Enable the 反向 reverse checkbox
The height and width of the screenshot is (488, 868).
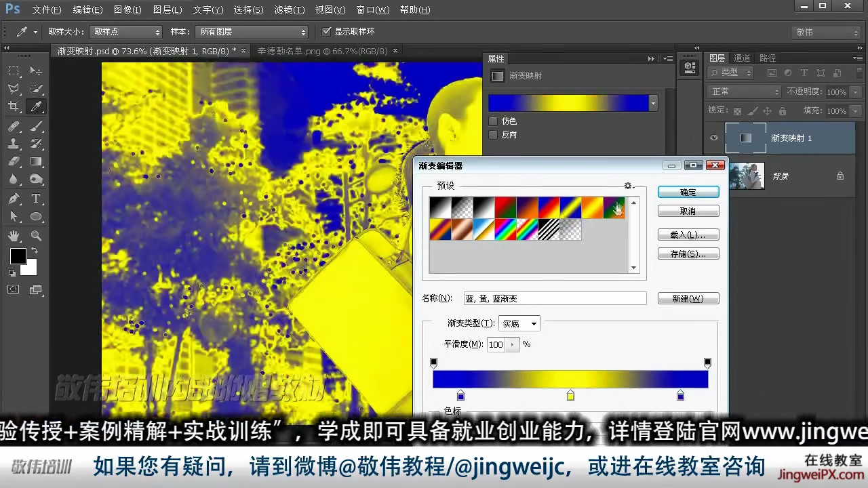click(493, 135)
